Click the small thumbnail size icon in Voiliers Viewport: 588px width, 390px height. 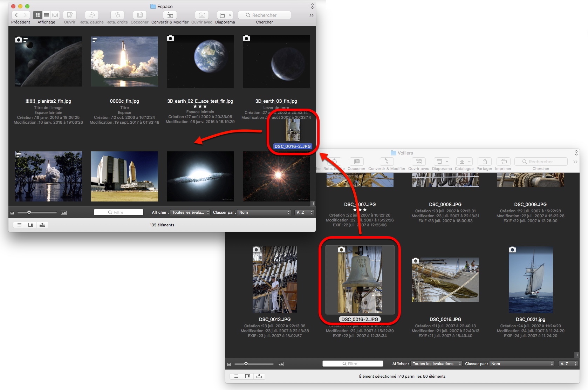[x=229, y=364]
